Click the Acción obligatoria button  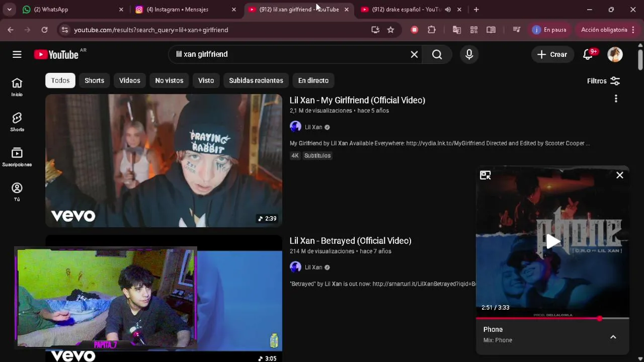608,30
